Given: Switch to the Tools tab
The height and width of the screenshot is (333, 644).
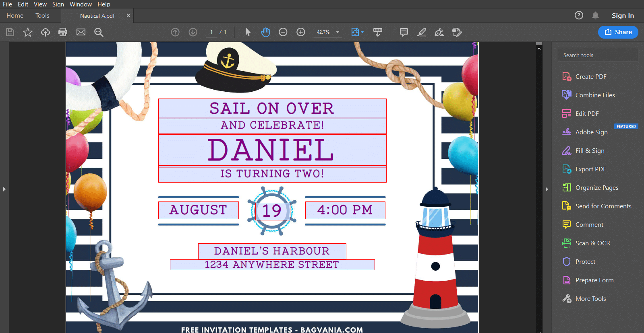Looking at the screenshot, I should pyautogui.click(x=42, y=15).
